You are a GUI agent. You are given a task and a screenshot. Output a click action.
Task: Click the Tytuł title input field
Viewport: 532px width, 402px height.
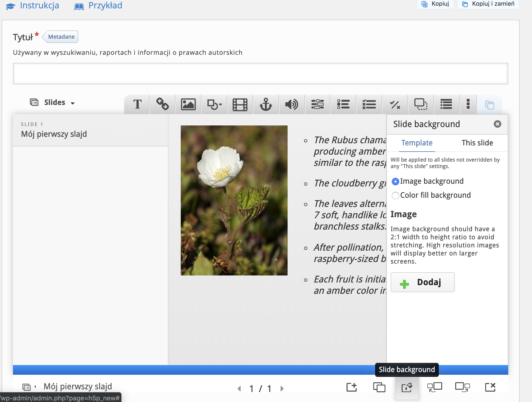(x=260, y=74)
